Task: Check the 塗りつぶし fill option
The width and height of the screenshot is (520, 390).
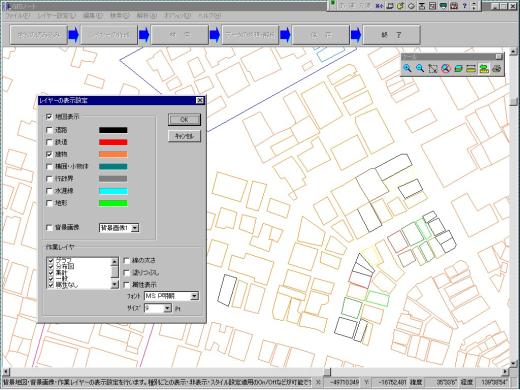Action: tap(126, 273)
